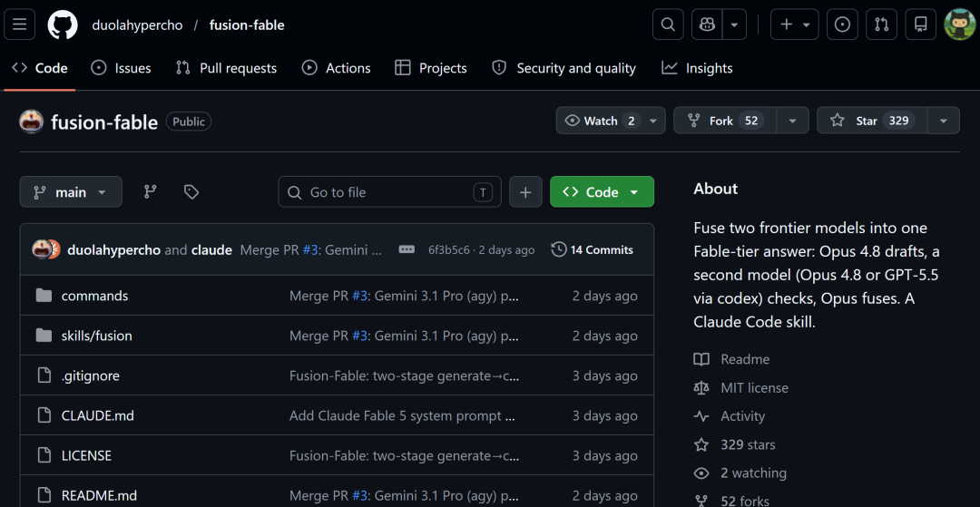Focus the Go to file search field
Screen dimensions: 980x507
pos(389,192)
